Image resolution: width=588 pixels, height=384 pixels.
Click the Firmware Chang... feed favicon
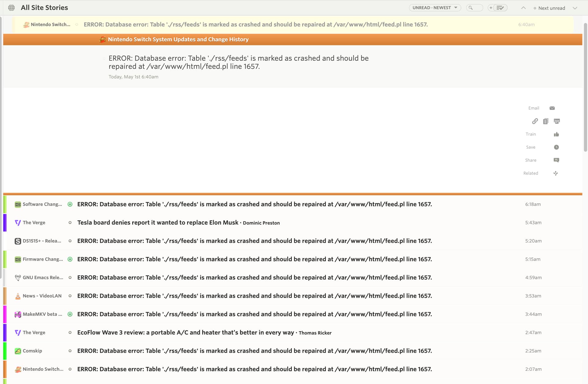[x=18, y=260]
